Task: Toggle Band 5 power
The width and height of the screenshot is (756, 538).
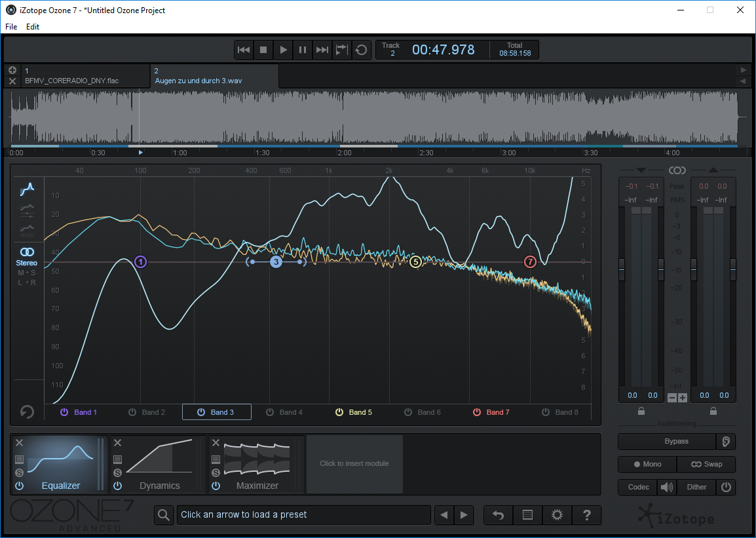Action: [339, 412]
